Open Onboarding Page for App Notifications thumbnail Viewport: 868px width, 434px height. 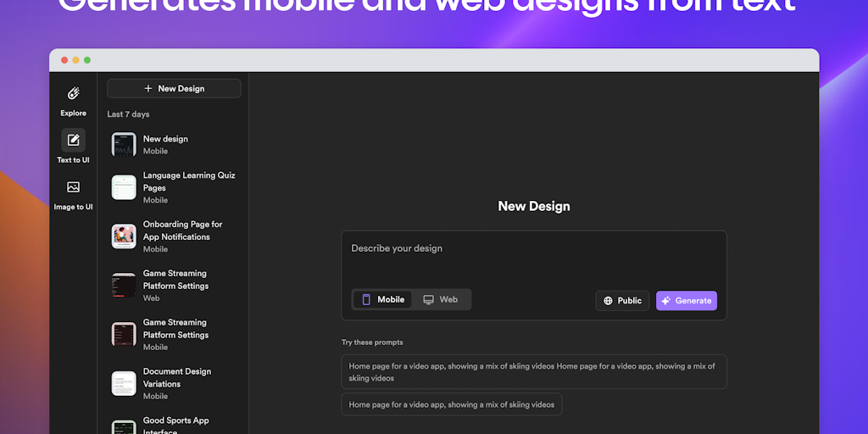coord(124,236)
